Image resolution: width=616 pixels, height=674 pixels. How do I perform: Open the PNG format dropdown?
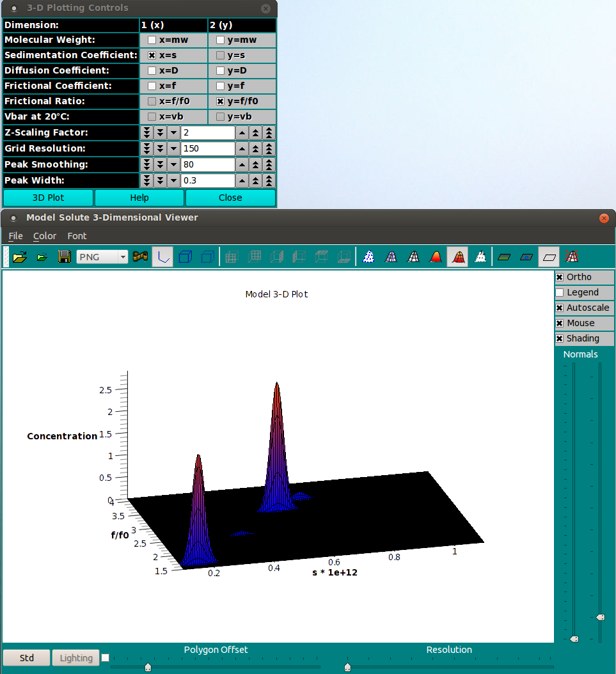point(102,257)
